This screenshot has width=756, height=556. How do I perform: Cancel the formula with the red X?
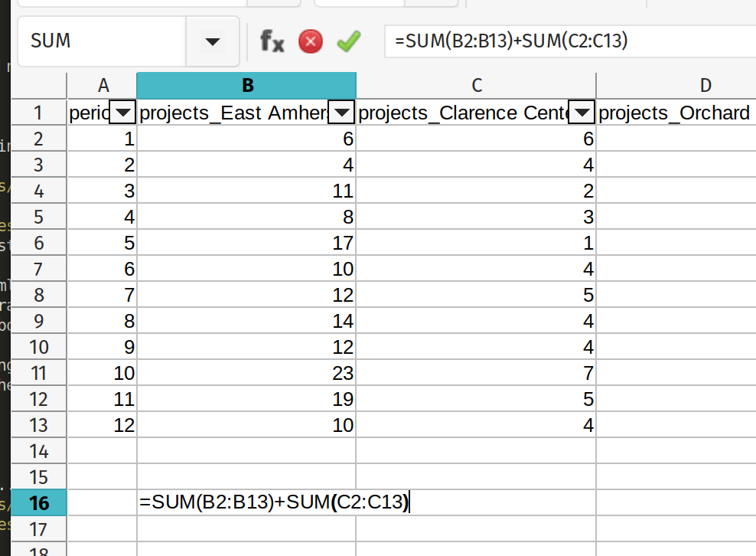(310, 41)
